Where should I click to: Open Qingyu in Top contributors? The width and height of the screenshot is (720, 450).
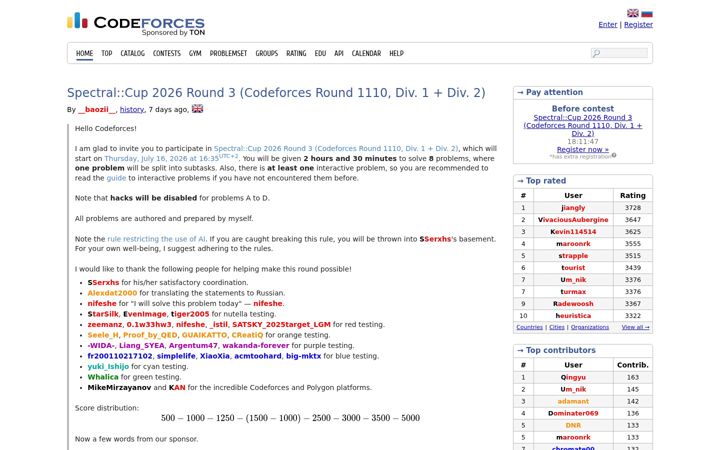click(573, 377)
